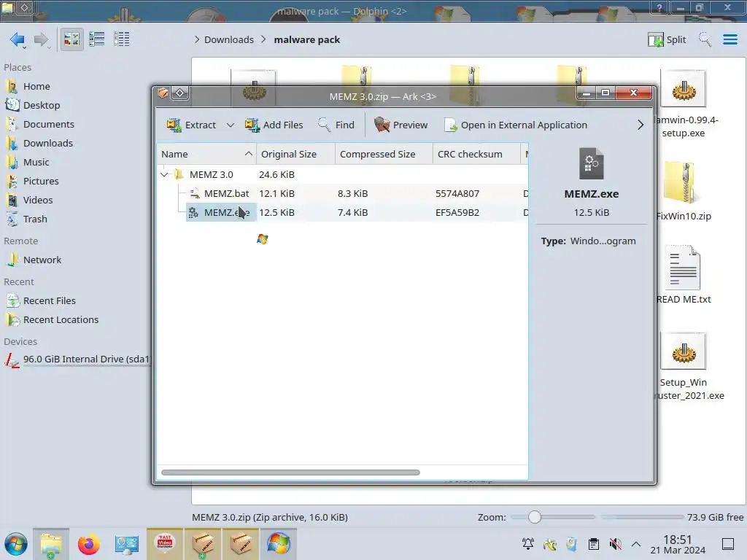Click the Dolphin file manager taskbar icon
The height and width of the screenshot is (560, 747).
(51, 544)
